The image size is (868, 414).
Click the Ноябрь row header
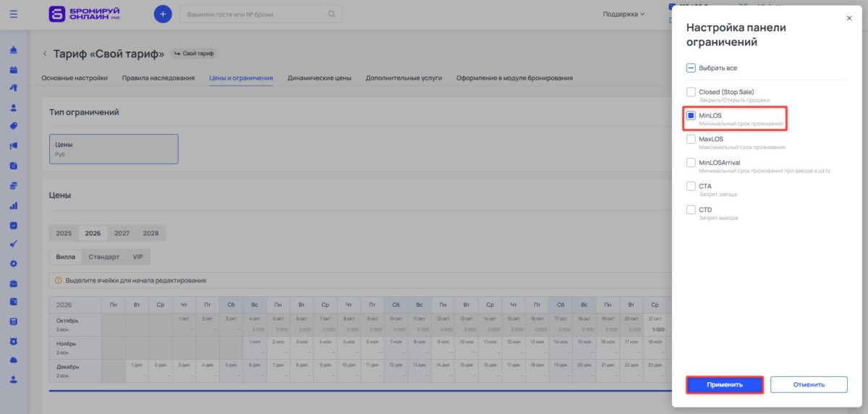75,347
